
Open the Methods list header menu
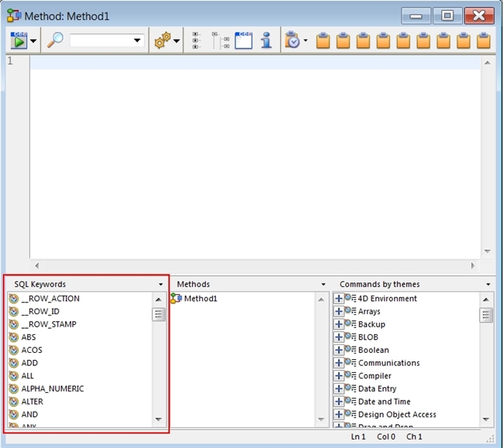[323, 285]
